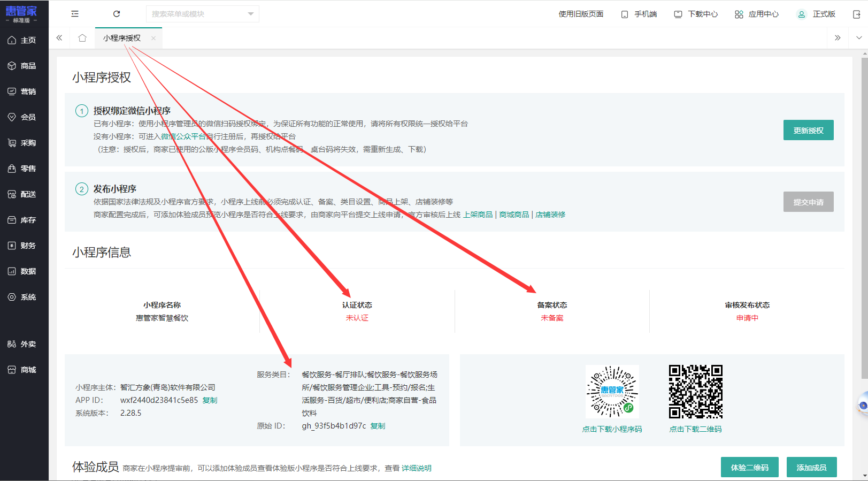Click the greyed-out 提交申请 button
Screen dimensions: 868x481
pyautogui.click(x=808, y=202)
